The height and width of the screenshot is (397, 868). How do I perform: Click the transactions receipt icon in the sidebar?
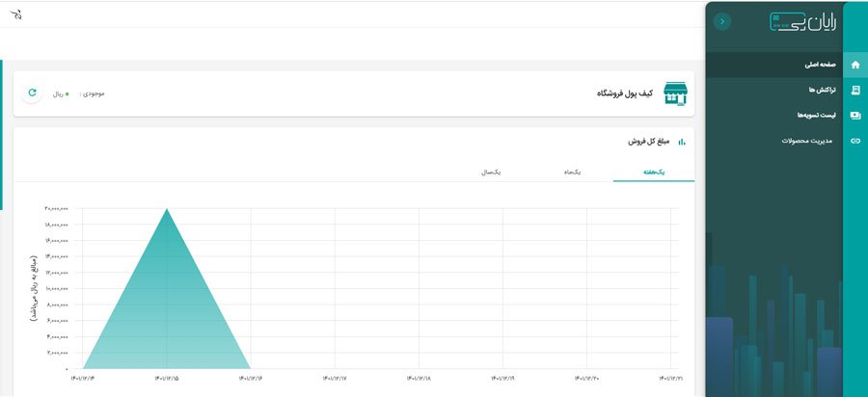(x=855, y=91)
